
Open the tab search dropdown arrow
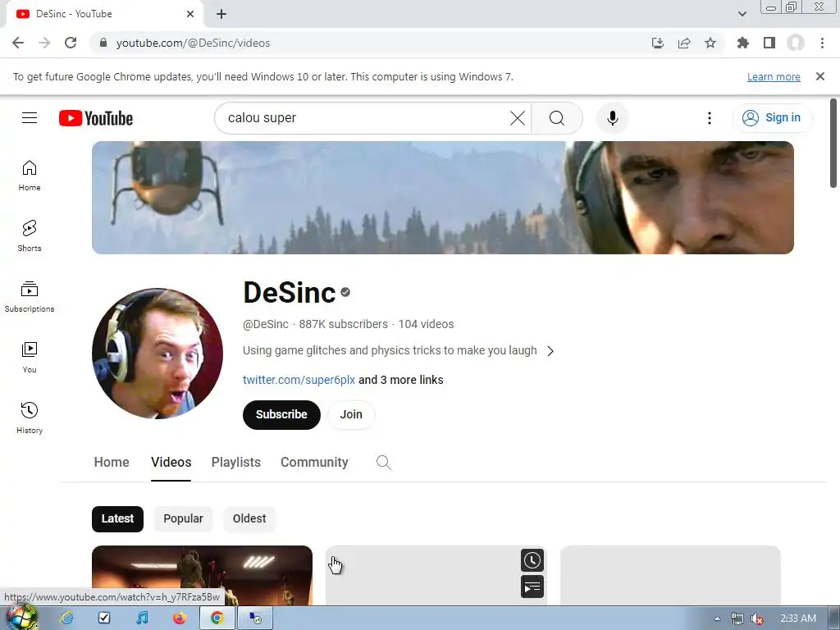click(x=742, y=14)
